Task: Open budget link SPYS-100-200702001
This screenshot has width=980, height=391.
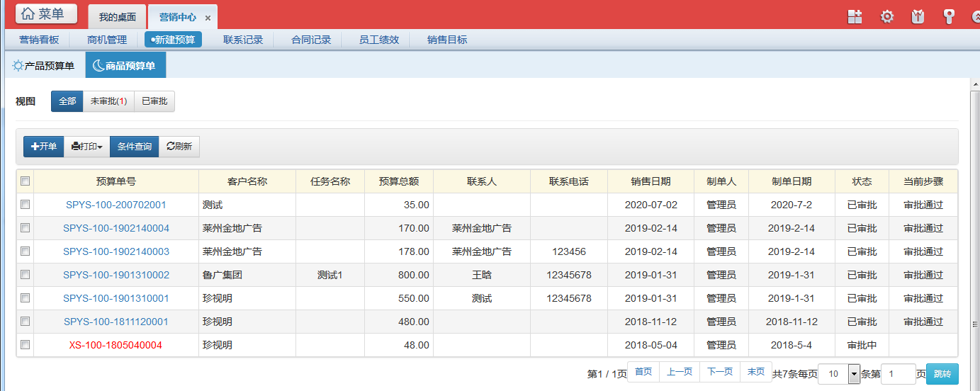Action: (x=116, y=205)
